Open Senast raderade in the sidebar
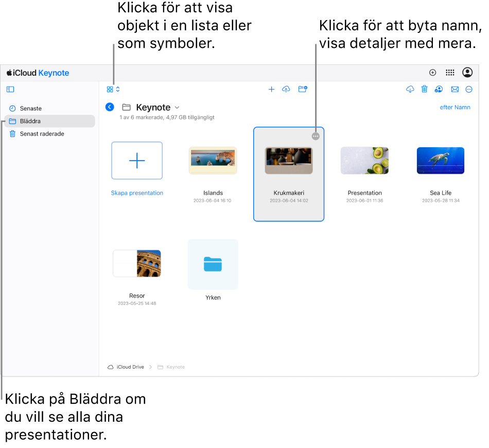The image size is (489, 448). coord(51,133)
